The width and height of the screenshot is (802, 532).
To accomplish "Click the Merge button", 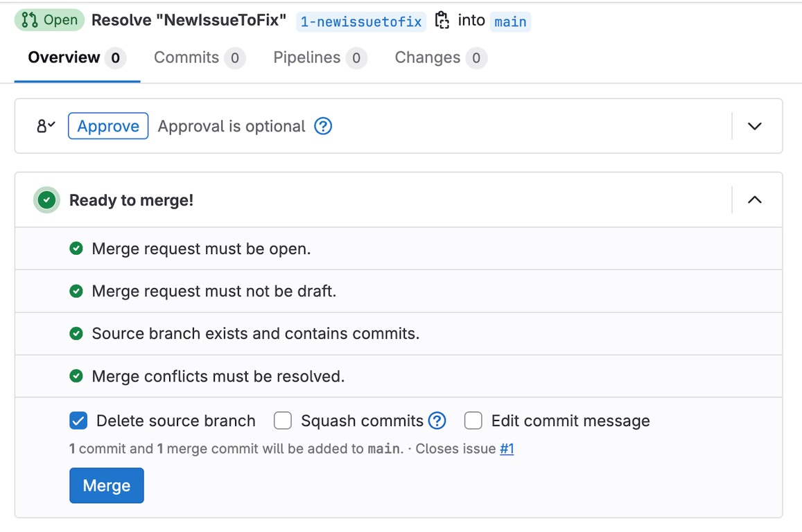I will pyautogui.click(x=106, y=485).
